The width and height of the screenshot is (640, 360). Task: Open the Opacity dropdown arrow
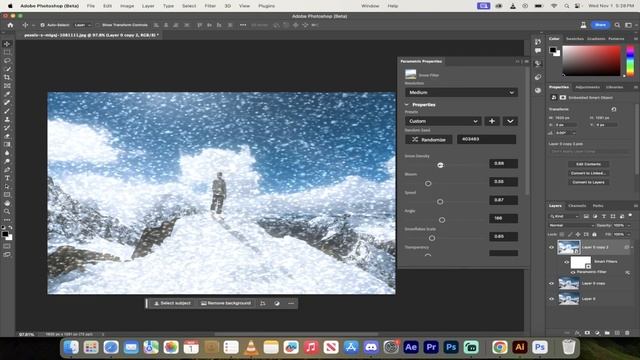629,225
